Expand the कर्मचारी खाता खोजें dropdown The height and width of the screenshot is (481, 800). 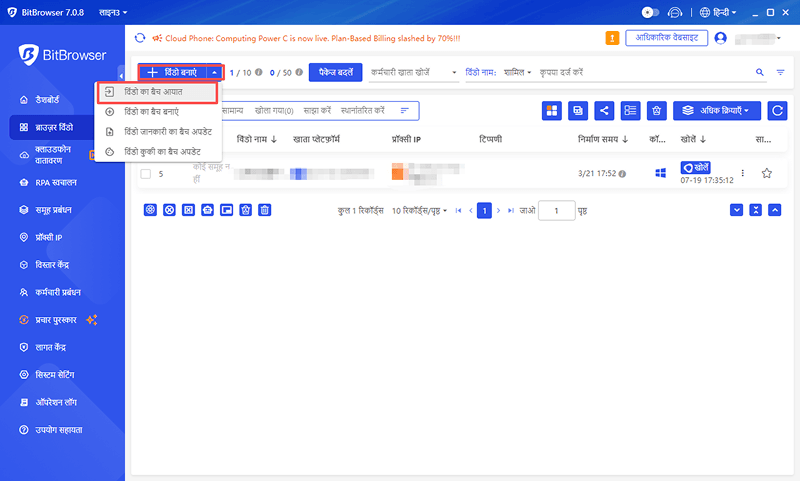[415, 73]
